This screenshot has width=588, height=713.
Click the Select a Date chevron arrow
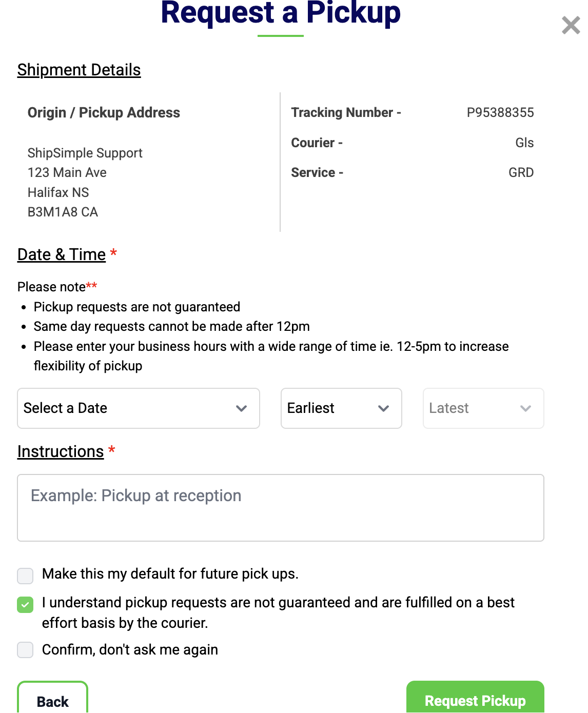coord(242,408)
